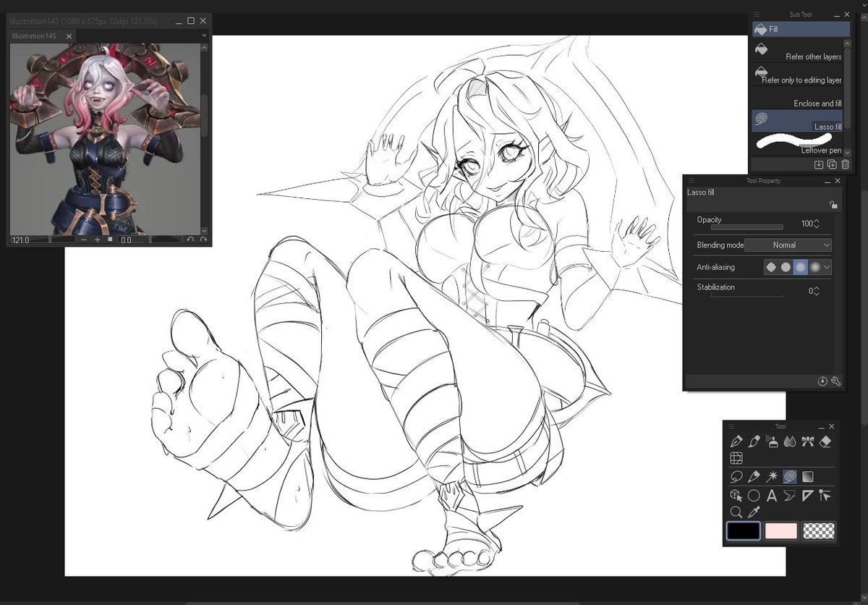
Task: Select the Text tool
Action: [x=772, y=495]
